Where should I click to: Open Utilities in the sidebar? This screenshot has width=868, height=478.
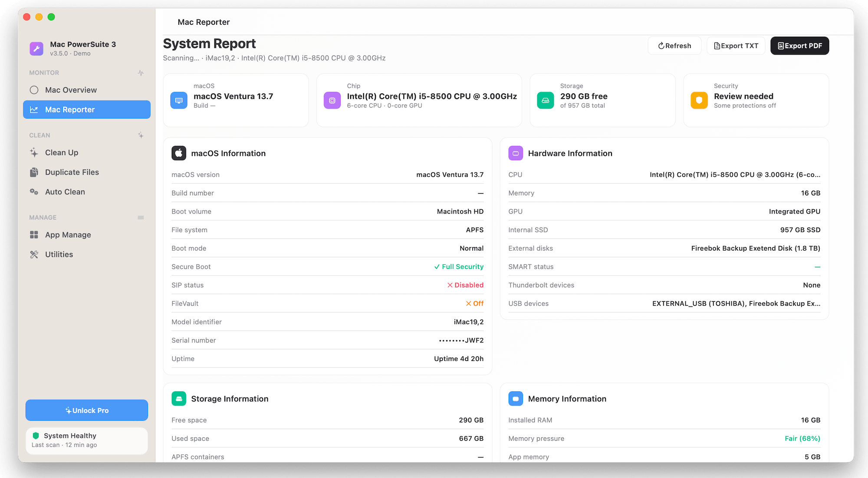[87, 254]
